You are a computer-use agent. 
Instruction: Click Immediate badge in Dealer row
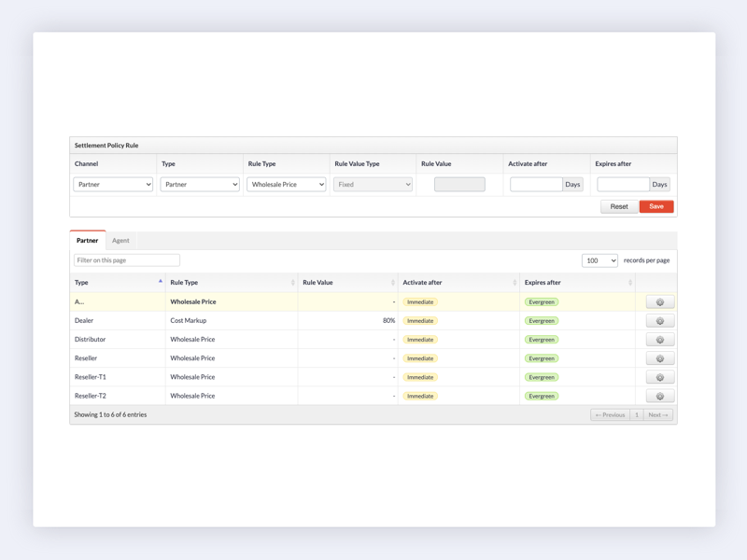(420, 321)
